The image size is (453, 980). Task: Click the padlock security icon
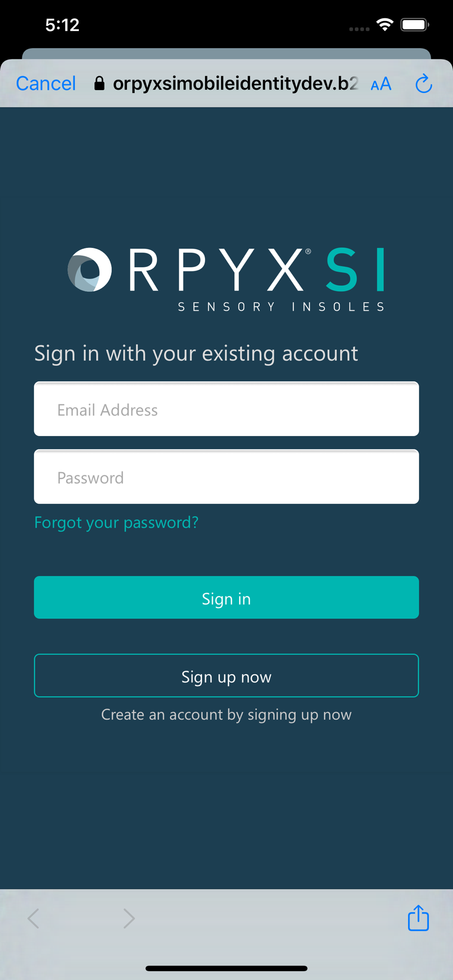100,83
